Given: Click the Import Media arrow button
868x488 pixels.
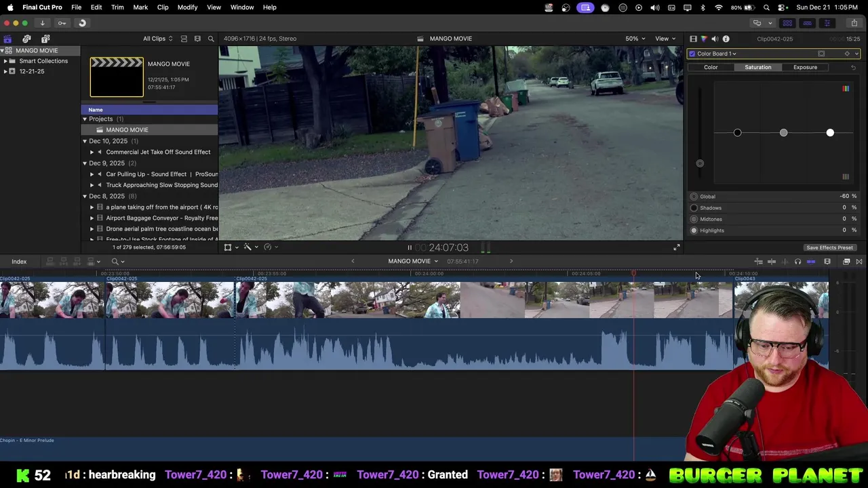Looking at the screenshot, I should 42,23.
